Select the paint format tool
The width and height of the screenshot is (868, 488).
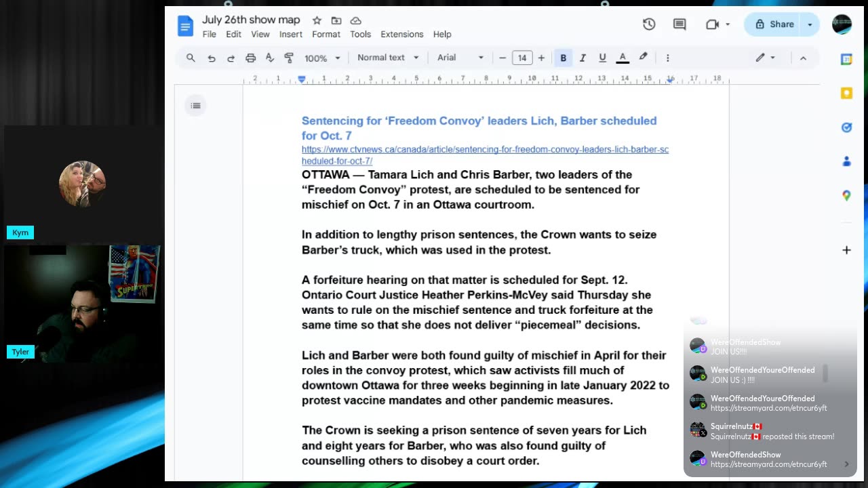pos(289,58)
